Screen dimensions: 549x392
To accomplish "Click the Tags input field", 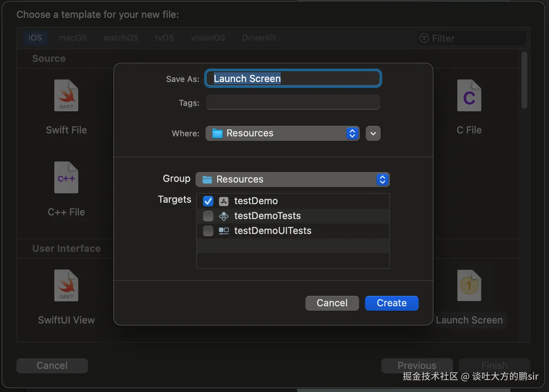I will point(293,102).
